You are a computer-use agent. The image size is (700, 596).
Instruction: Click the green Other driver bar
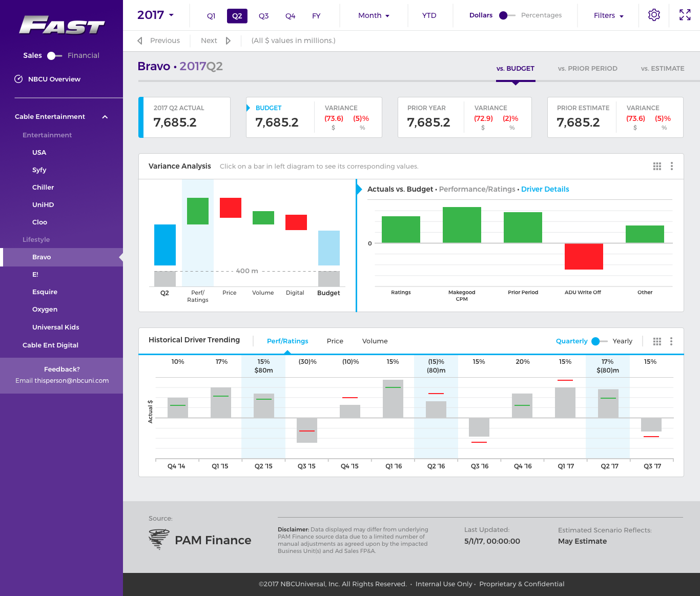coord(645,234)
